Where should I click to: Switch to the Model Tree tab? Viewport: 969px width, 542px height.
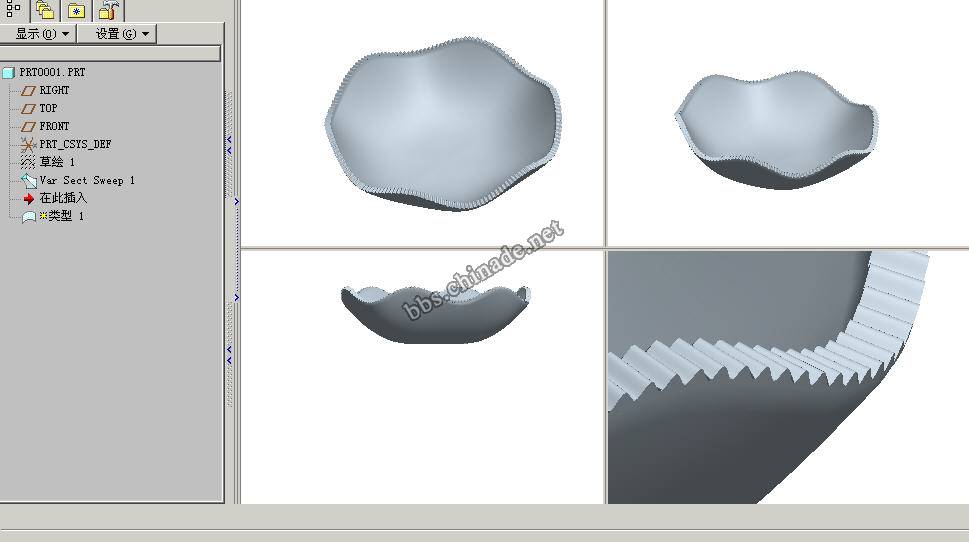(x=14, y=10)
